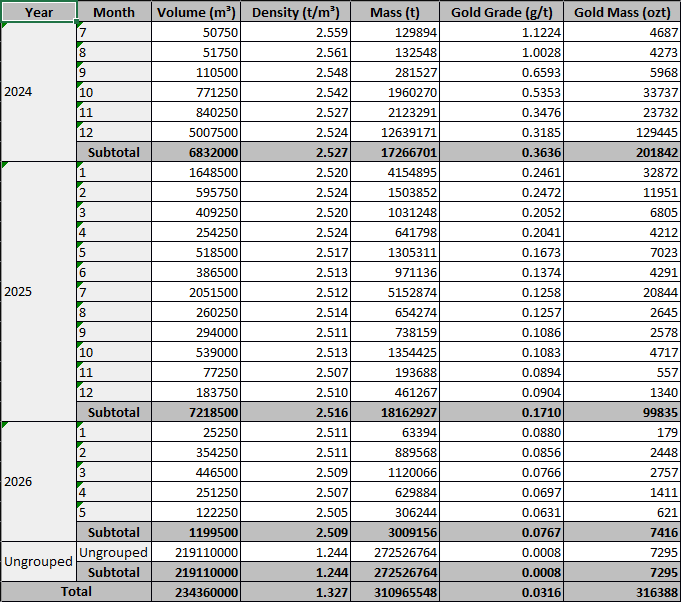
Task: Click volume cell 50750
Action: (196, 32)
